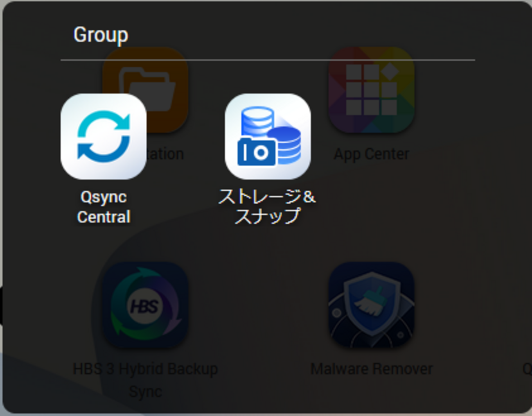Click the Qsync Central label
The image size is (532, 416).
104,207
